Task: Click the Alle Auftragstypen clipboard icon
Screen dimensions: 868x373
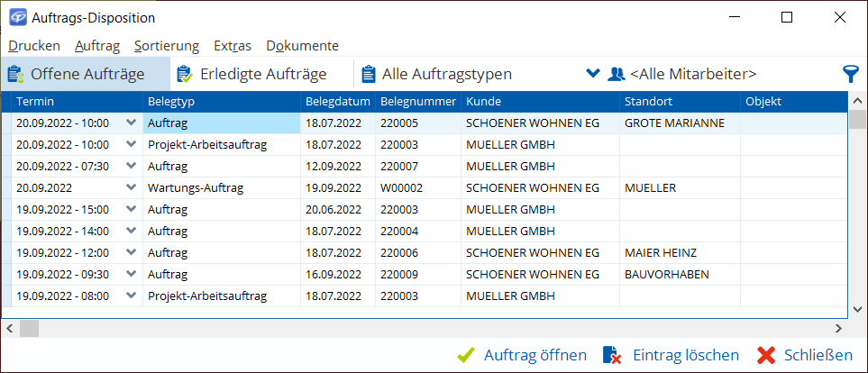Action: pyautogui.click(x=369, y=74)
